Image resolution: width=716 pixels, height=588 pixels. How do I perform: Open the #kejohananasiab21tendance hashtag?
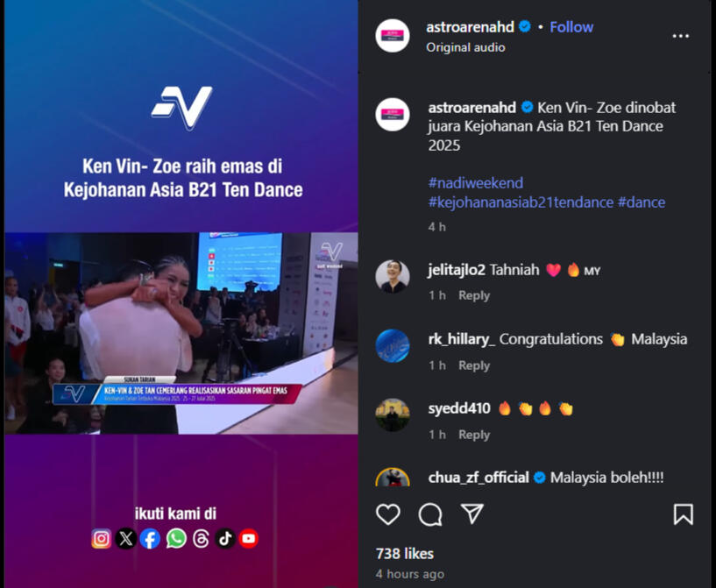[521, 202]
